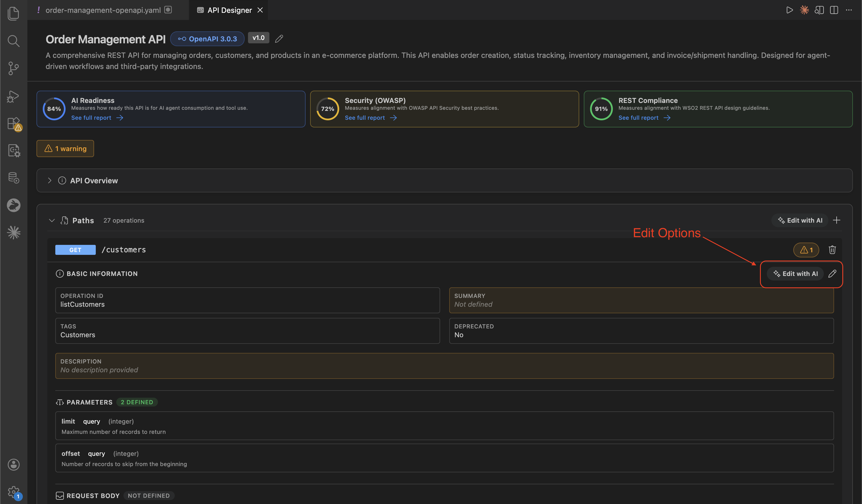The image size is (862, 504).
Task: Open the database view in the activity bar
Action: (13, 178)
